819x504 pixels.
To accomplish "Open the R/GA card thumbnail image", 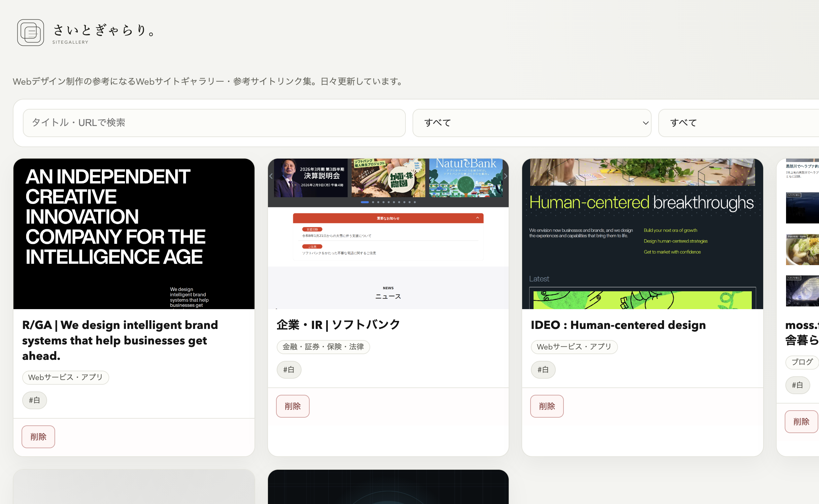I will (134, 234).
